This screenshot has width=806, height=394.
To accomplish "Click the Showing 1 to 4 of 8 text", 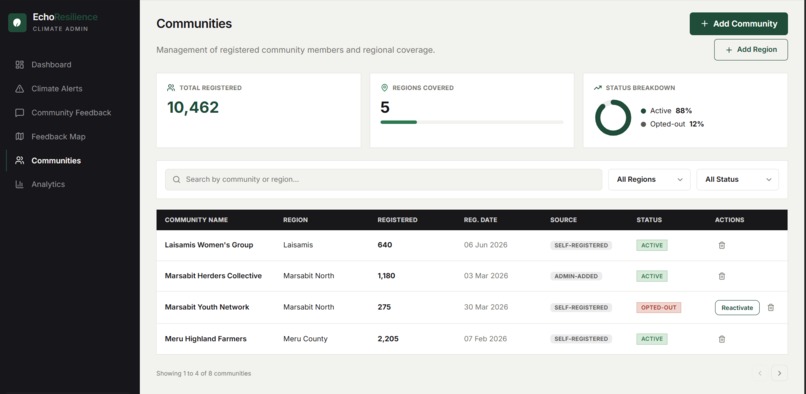I will 204,373.
